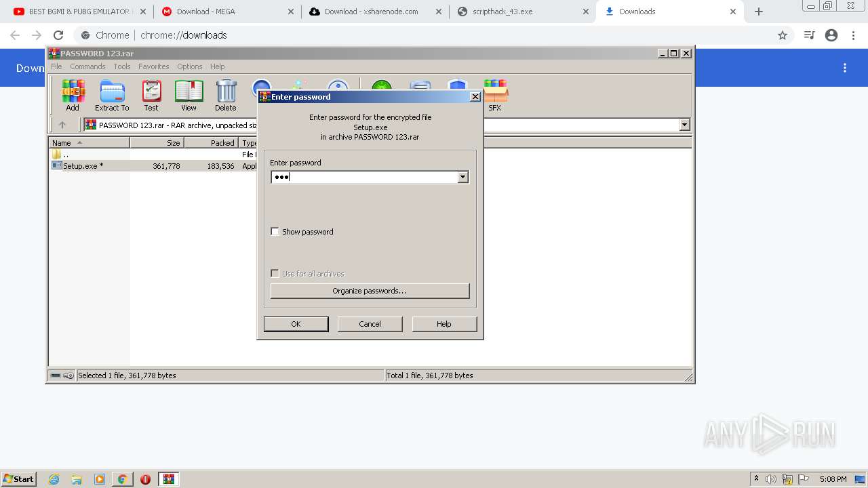Screen dimensions: 868x488
Task: Open the Tools menu
Action: click(x=122, y=66)
